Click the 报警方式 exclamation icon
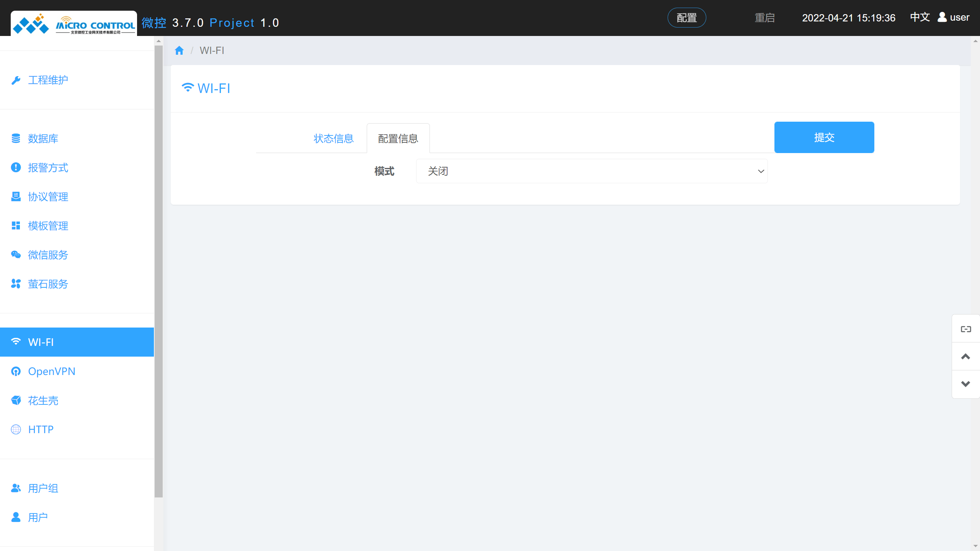 pyautogui.click(x=16, y=168)
